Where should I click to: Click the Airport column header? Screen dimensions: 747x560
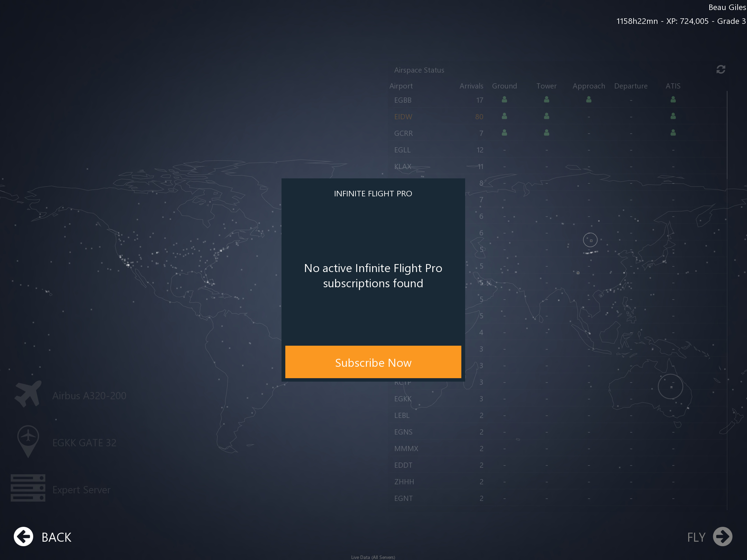tap(401, 86)
